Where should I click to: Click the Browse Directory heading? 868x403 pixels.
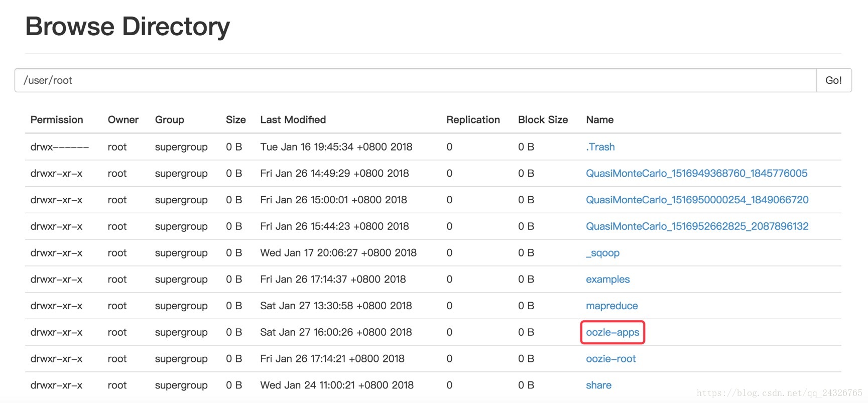click(x=128, y=27)
